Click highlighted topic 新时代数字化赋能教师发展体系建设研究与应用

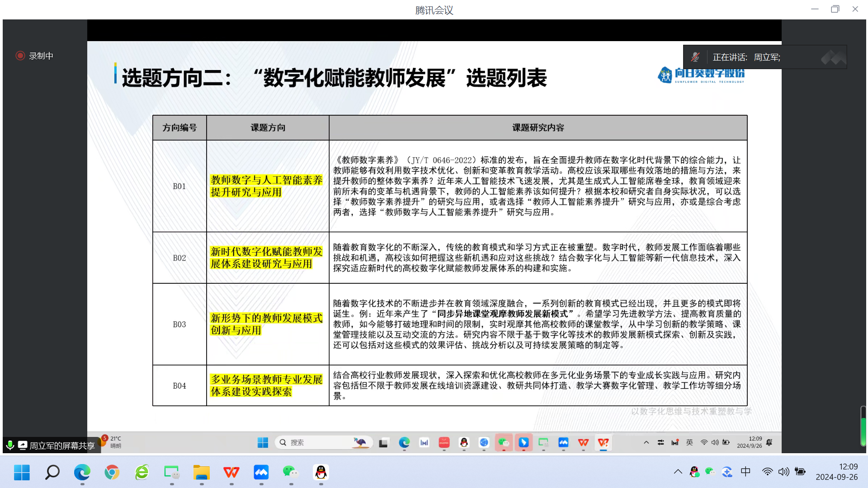point(267,258)
